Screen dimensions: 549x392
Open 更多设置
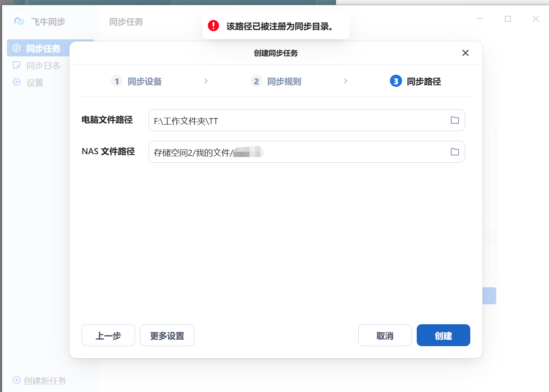[167, 335]
